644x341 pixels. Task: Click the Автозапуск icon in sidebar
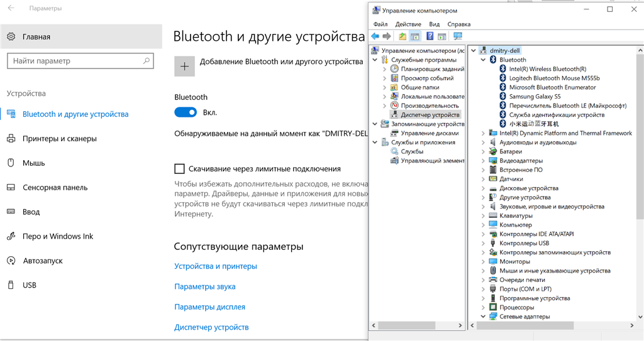pos(11,261)
